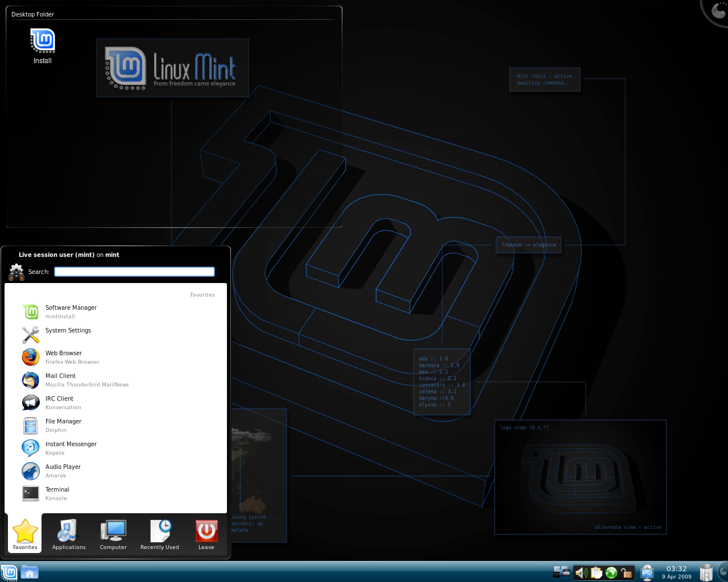Switch to the Recently Used tab
The width and height of the screenshot is (728, 582).
coord(160,535)
